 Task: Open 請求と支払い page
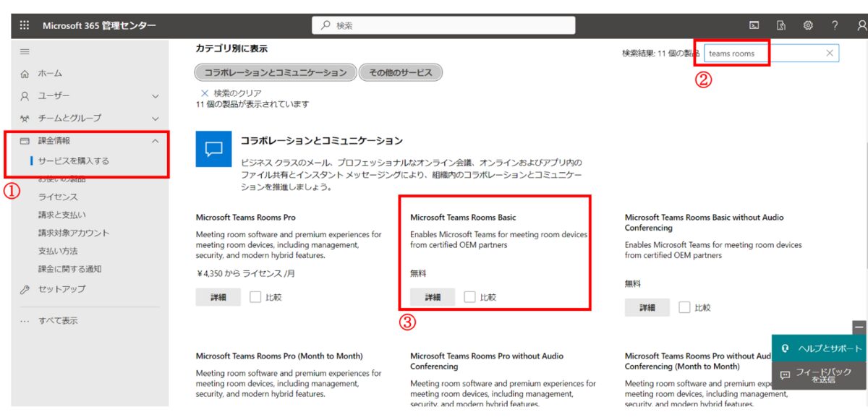(x=61, y=215)
